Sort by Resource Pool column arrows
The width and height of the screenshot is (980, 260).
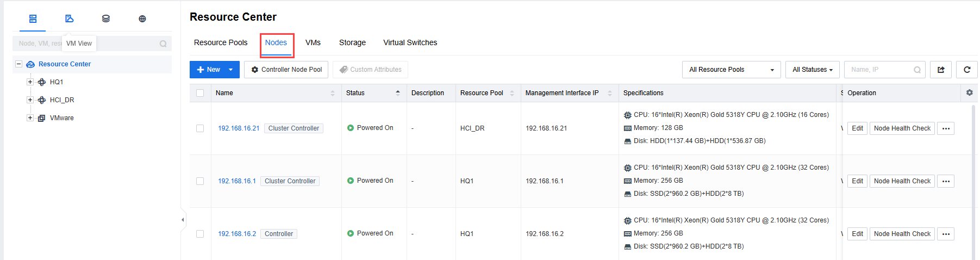512,93
